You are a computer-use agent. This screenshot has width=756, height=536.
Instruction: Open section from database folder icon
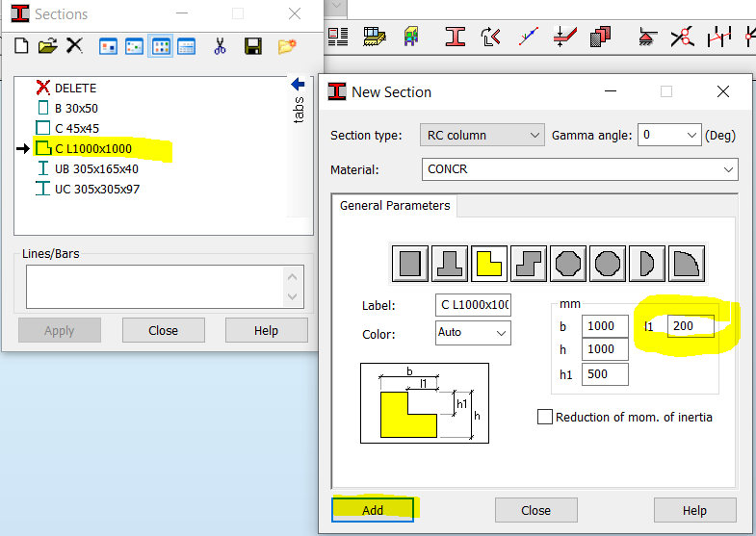(x=48, y=46)
